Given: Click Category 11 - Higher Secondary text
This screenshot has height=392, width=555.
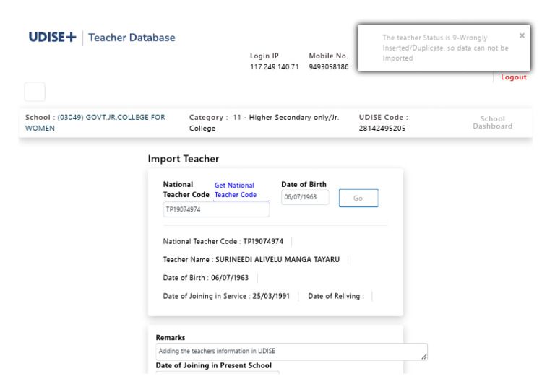Looking at the screenshot, I should tap(264, 123).
